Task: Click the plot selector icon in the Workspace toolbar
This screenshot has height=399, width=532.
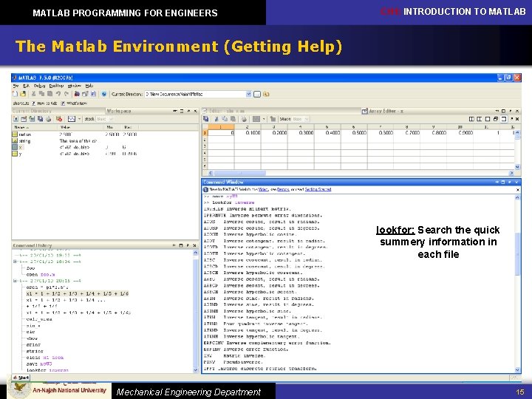Action: [72, 118]
